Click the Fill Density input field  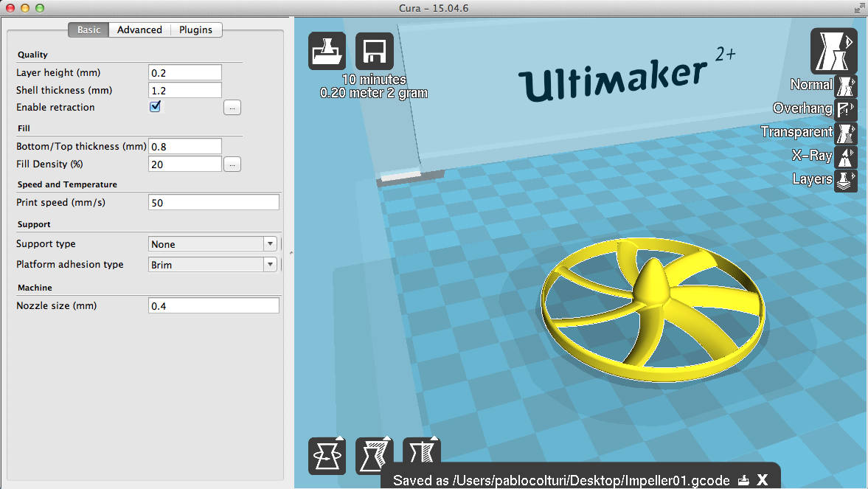pos(185,164)
